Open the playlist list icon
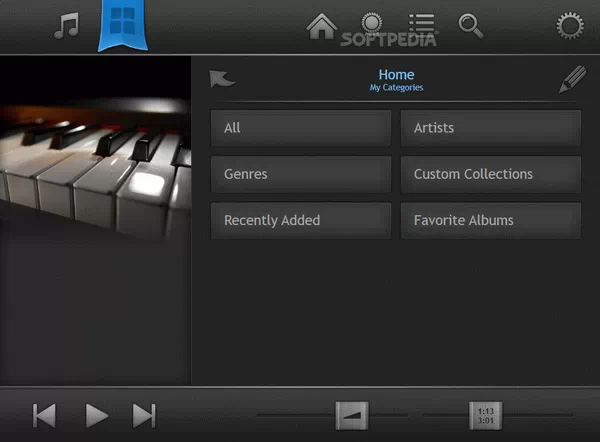 (421, 25)
